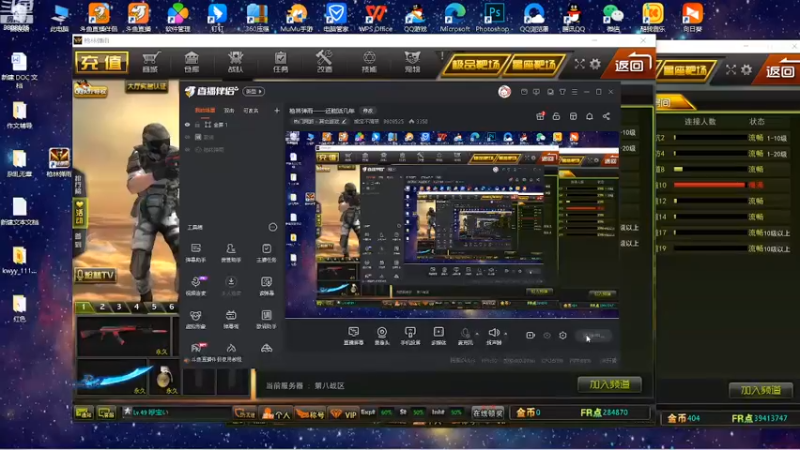Open the warehouse icon in game toolbar
This screenshot has width=800, height=450.
(191, 62)
